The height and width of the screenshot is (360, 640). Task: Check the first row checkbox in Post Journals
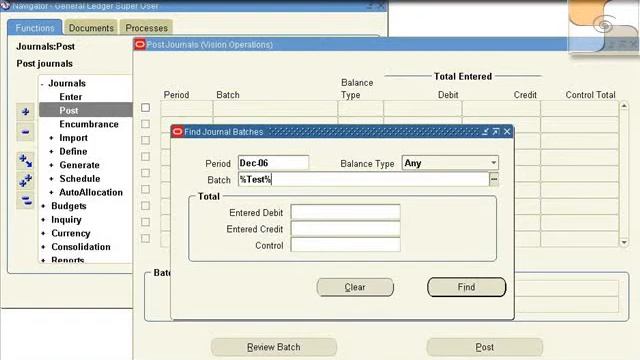click(x=145, y=108)
